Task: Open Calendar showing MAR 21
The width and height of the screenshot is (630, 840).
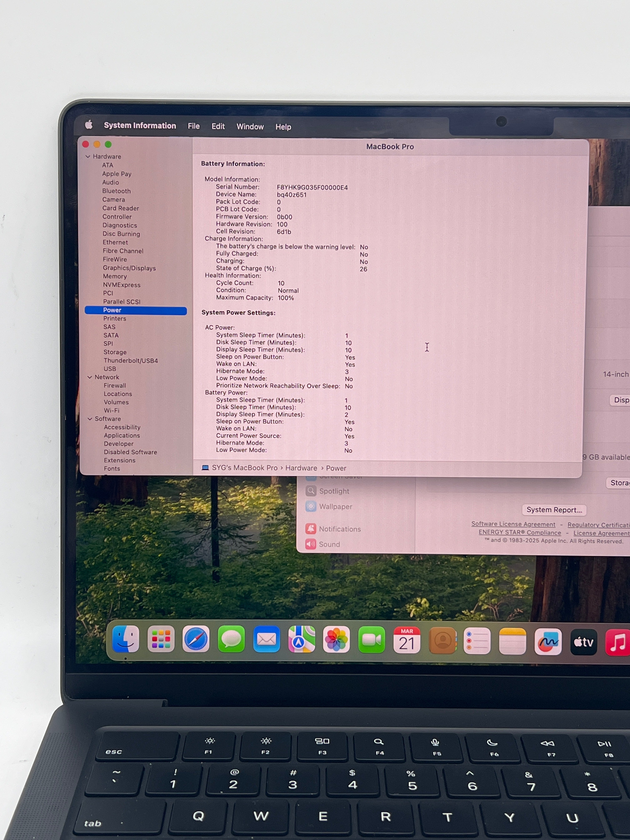Action: point(407,641)
